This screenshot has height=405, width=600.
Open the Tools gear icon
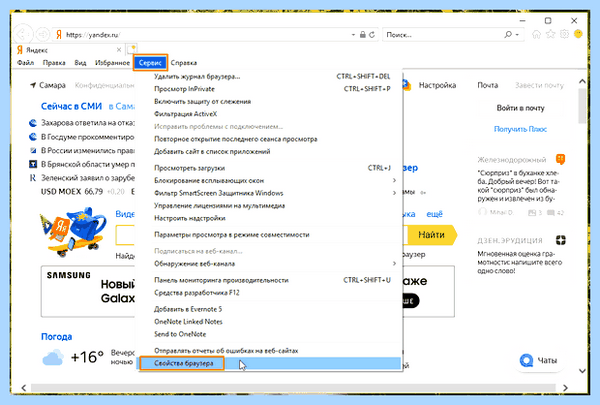pyautogui.click(x=564, y=34)
